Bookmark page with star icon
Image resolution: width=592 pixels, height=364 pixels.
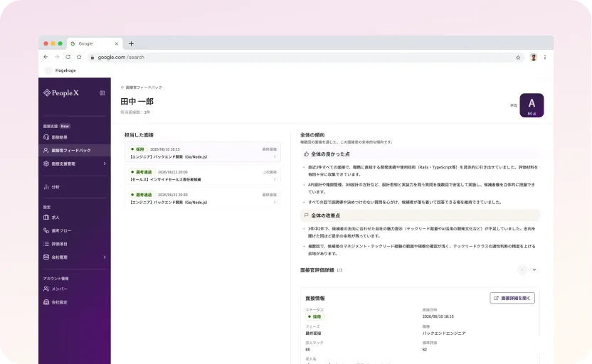point(518,58)
